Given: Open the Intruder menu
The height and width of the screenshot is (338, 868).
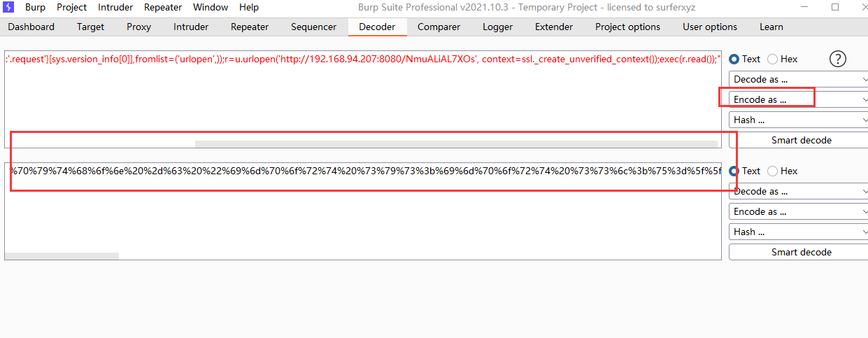Looking at the screenshot, I should coord(115,7).
